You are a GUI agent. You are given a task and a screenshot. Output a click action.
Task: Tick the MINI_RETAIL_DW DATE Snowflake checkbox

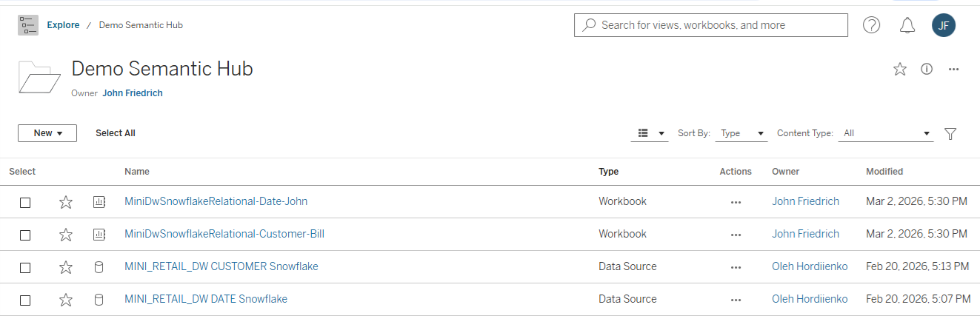pos(25,300)
